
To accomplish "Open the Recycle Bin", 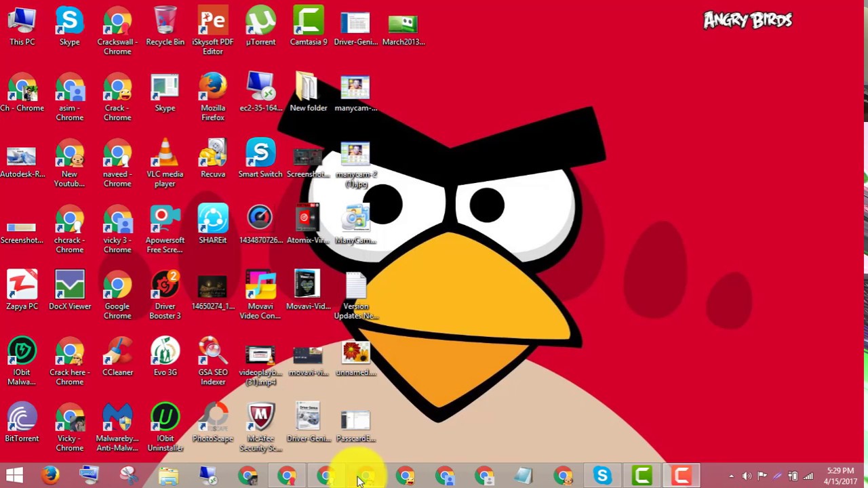I will [165, 26].
